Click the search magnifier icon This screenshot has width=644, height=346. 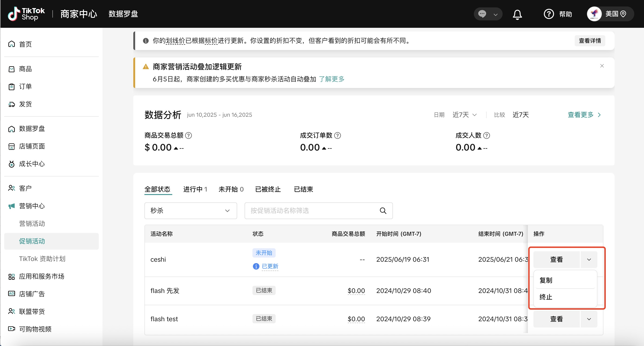(x=383, y=211)
